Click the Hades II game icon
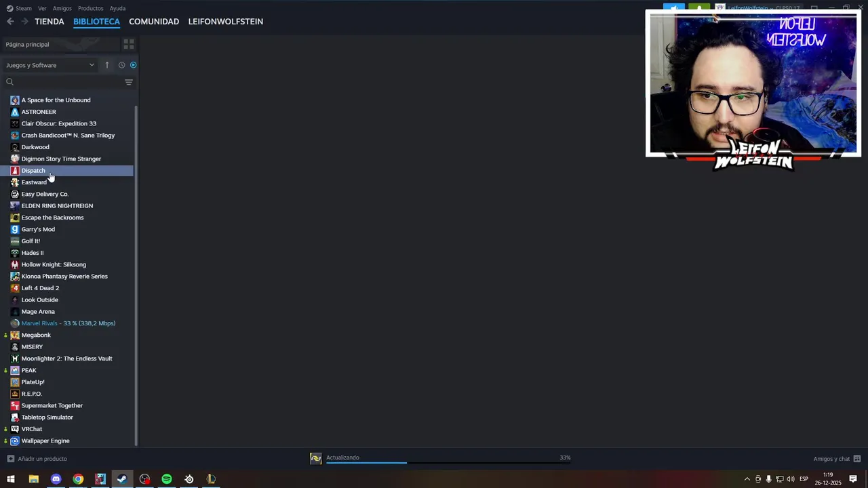868x488 pixels. click(15, 253)
